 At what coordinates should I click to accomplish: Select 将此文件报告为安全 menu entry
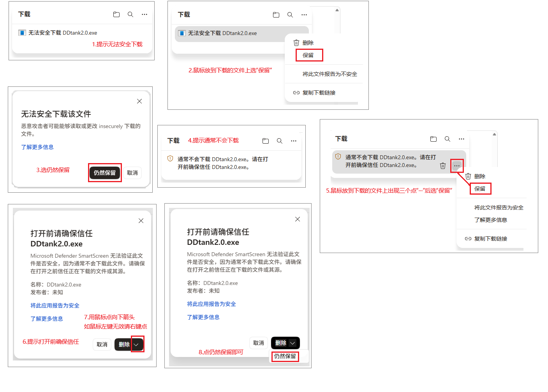pyautogui.click(x=499, y=207)
